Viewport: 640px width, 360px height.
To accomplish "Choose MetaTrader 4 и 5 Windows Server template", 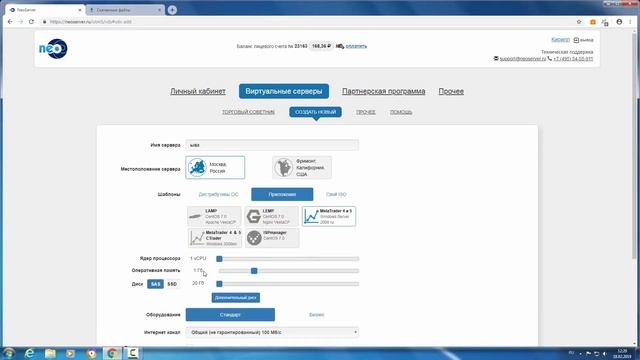I will point(329,216).
